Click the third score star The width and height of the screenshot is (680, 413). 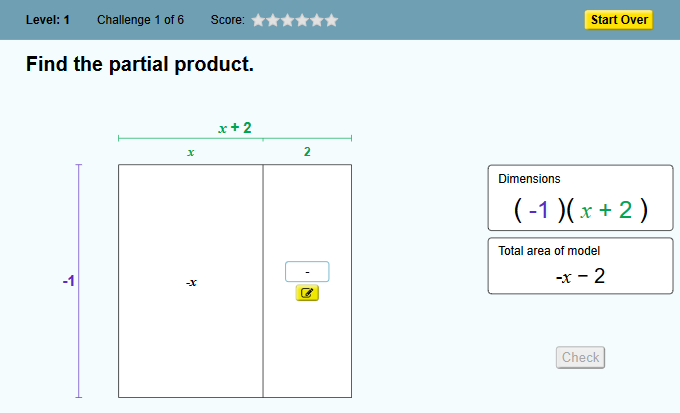coord(288,20)
